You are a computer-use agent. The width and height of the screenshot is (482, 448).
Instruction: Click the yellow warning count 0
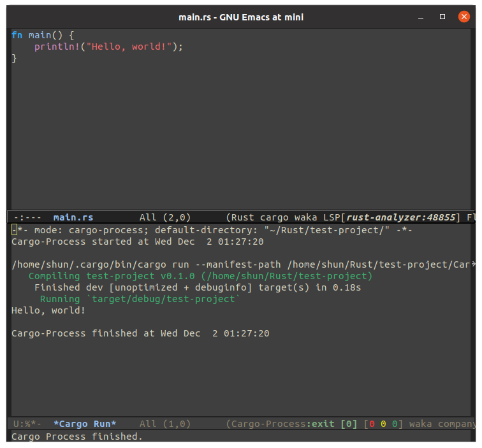[383, 424]
